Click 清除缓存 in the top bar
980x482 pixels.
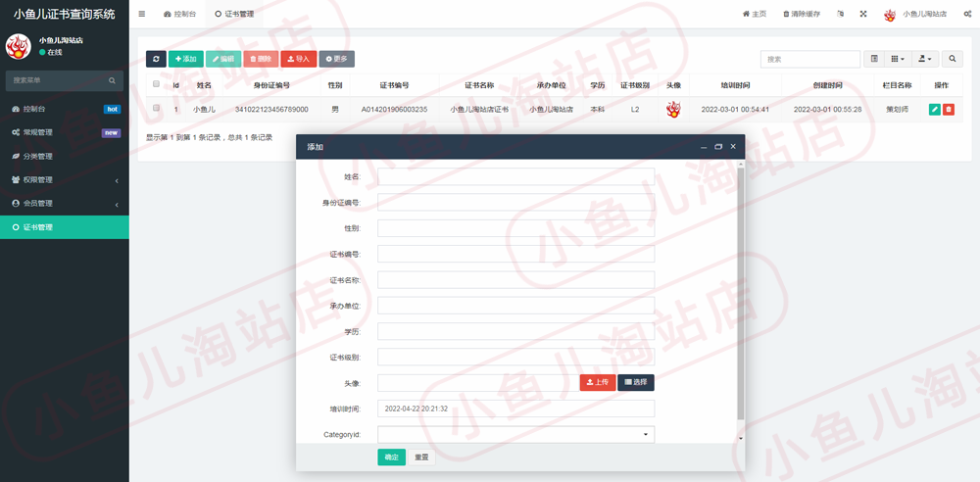802,14
